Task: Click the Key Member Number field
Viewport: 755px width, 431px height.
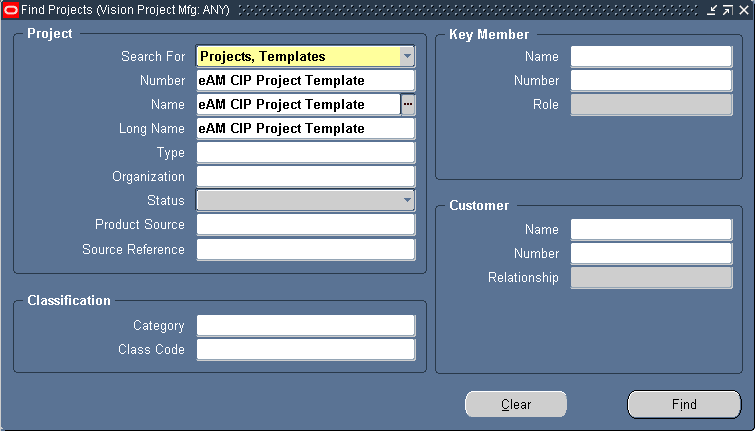Action: pos(651,80)
